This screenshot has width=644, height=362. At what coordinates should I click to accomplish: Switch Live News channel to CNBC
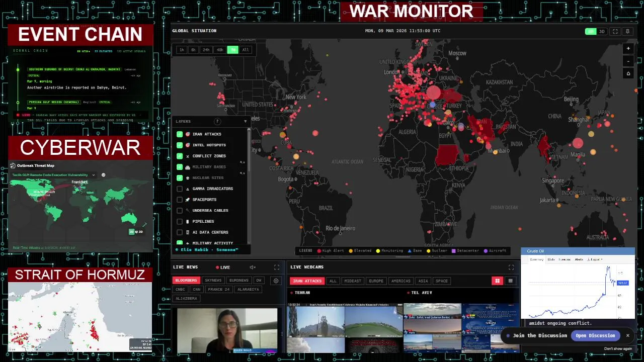(180, 290)
